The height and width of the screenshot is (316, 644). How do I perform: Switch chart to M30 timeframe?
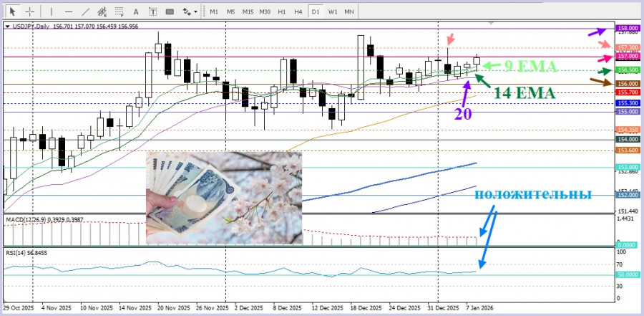point(265,11)
